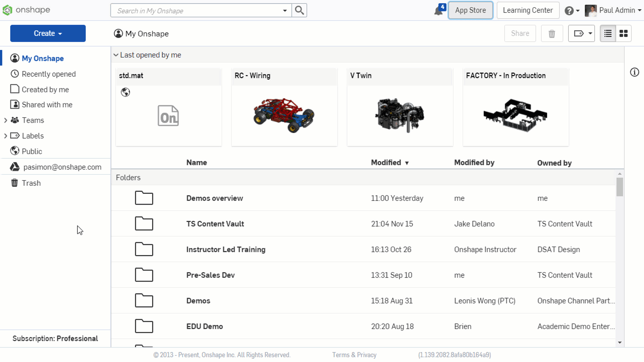This screenshot has height=362, width=644.
Task: Select list view display mode
Action: (607, 33)
